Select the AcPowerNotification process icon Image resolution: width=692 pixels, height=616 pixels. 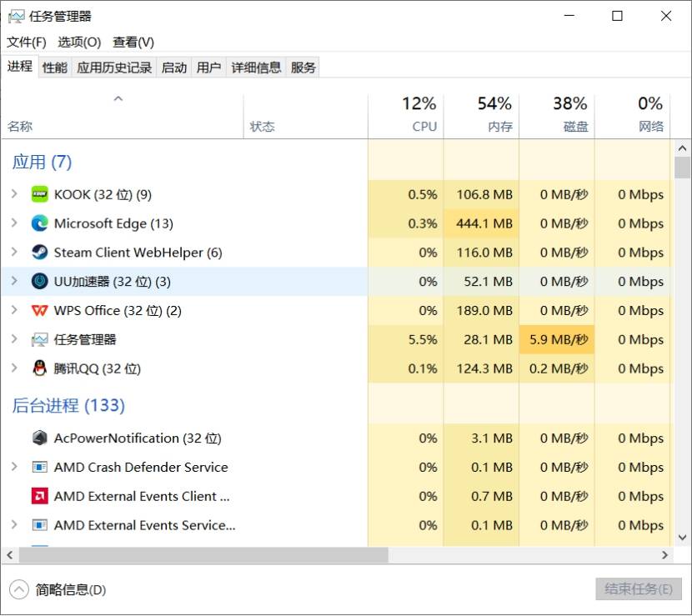tap(39, 438)
